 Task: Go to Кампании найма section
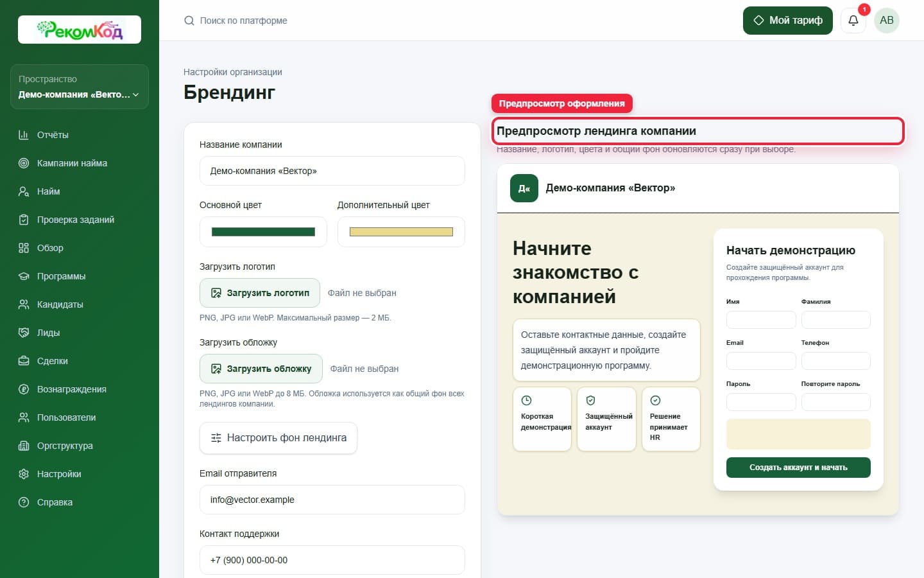pos(80,163)
